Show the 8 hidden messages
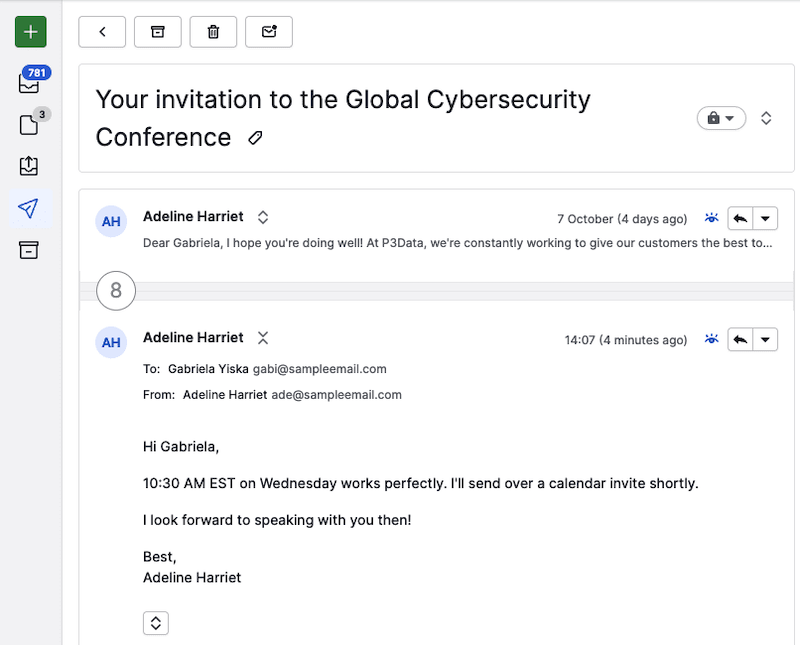 (x=116, y=291)
